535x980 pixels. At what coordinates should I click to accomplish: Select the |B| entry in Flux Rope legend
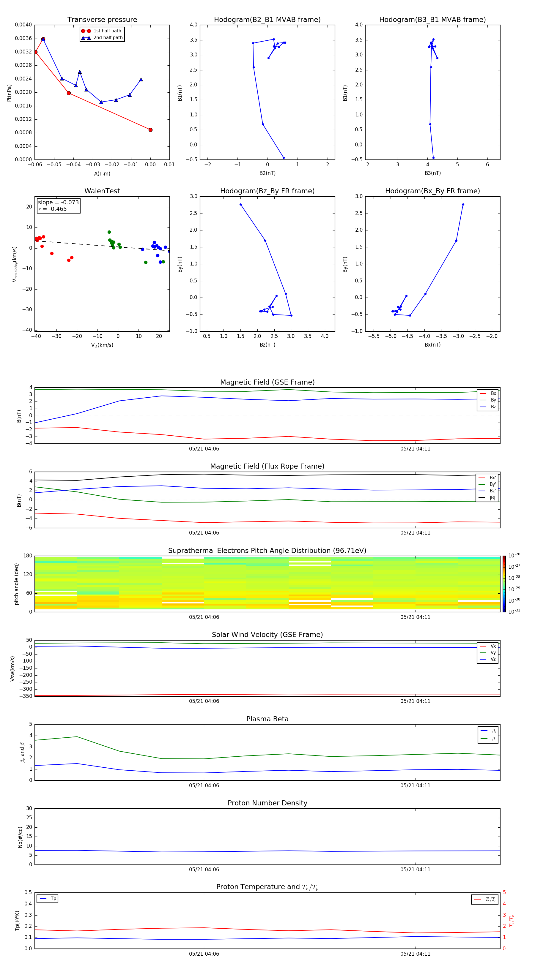[x=487, y=498]
